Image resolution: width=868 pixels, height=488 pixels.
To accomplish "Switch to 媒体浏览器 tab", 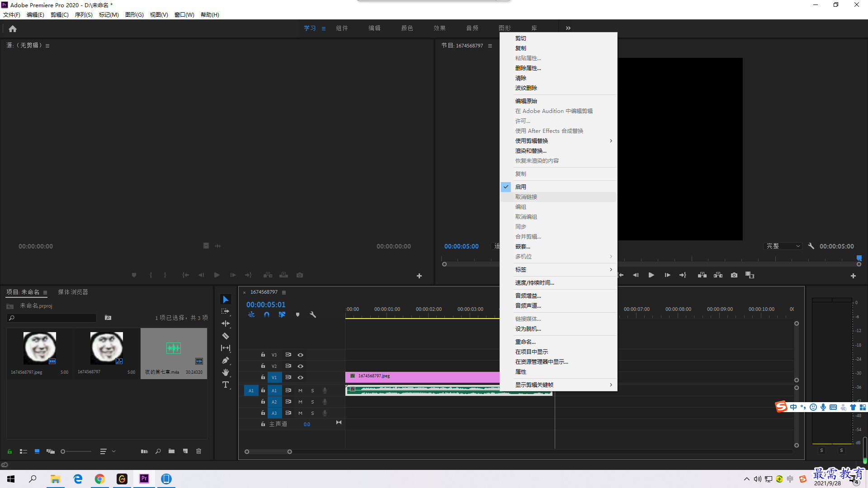I will (73, 292).
